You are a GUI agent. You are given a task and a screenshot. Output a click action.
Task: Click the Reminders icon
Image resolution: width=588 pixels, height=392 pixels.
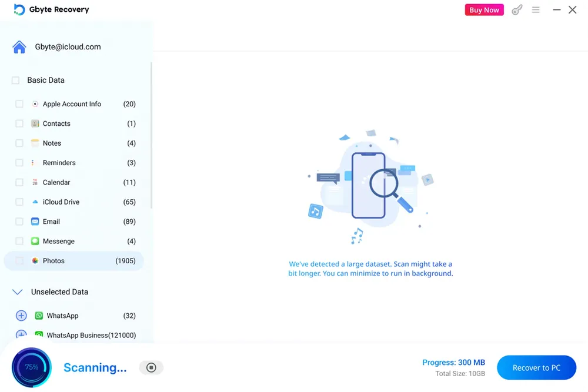(x=33, y=163)
